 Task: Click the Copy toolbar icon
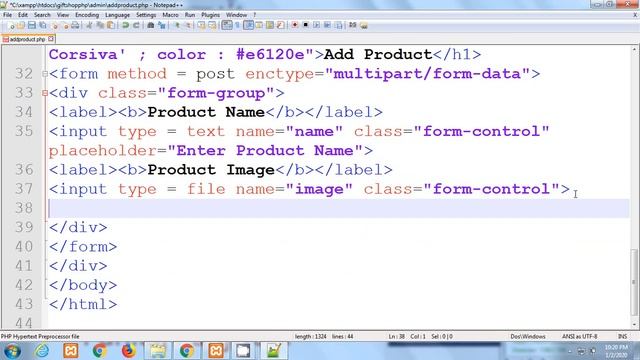click(100, 25)
